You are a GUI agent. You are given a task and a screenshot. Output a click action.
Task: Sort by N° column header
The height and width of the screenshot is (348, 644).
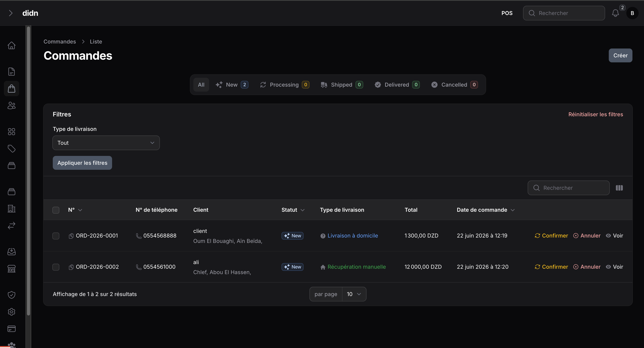tap(75, 210)
